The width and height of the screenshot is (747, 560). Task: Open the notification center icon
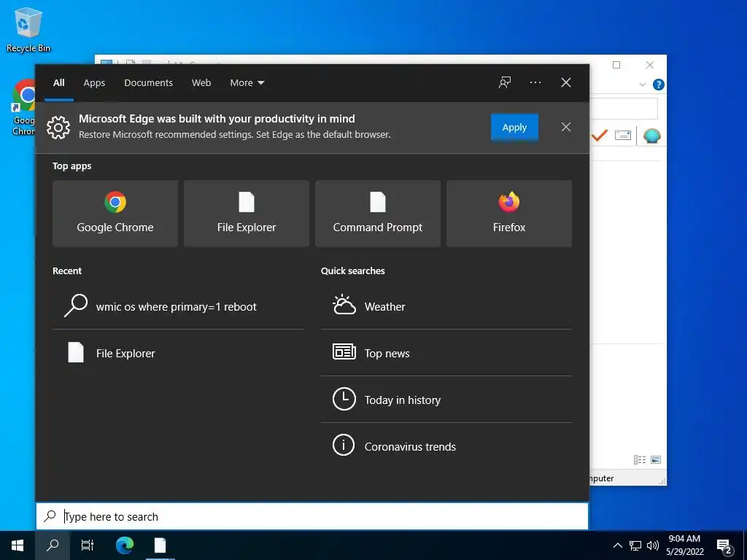click(x=724, y=546)
